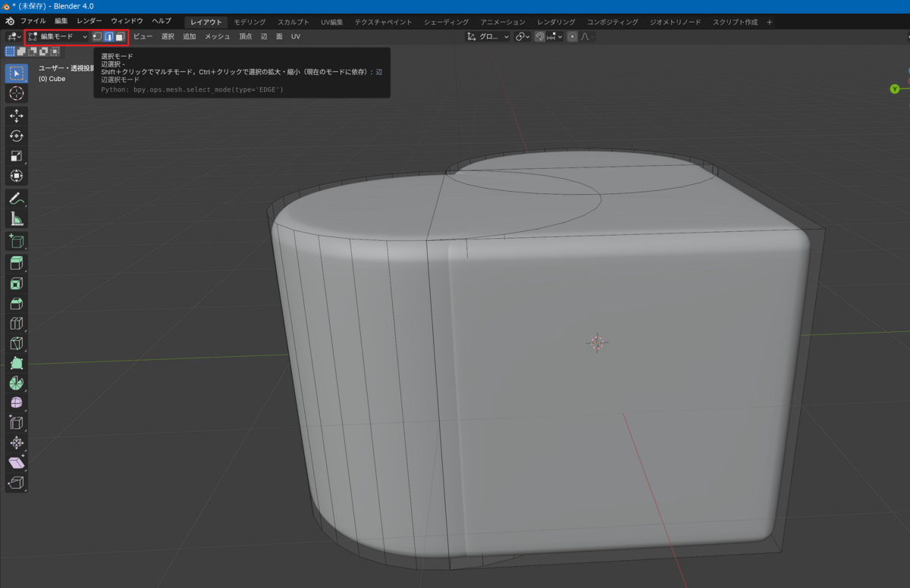Switch to the スクリプト作成 workspace tab
This screenshot has width=910, height=588.
[735, 22]
